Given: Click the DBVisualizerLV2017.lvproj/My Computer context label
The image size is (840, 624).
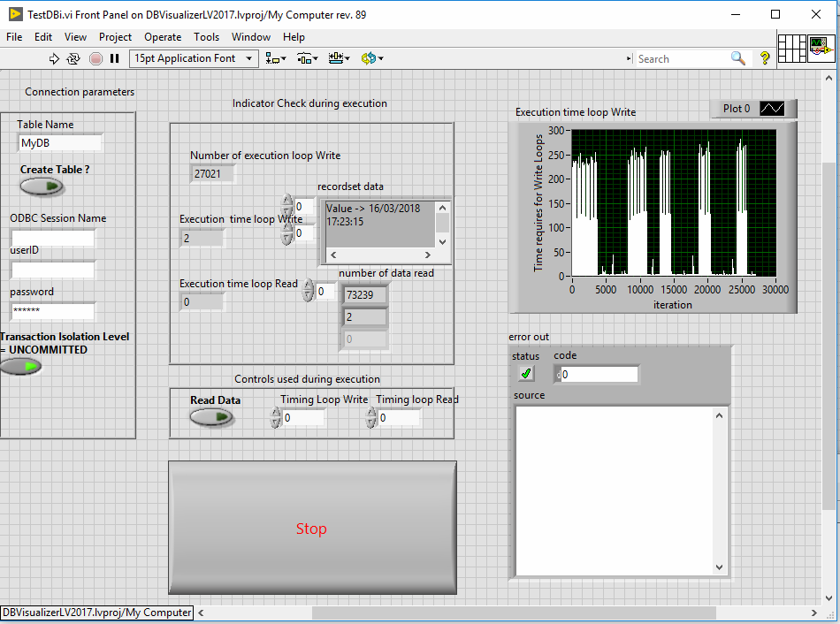Looking at the screenshot, I should [x=97, y=613].
